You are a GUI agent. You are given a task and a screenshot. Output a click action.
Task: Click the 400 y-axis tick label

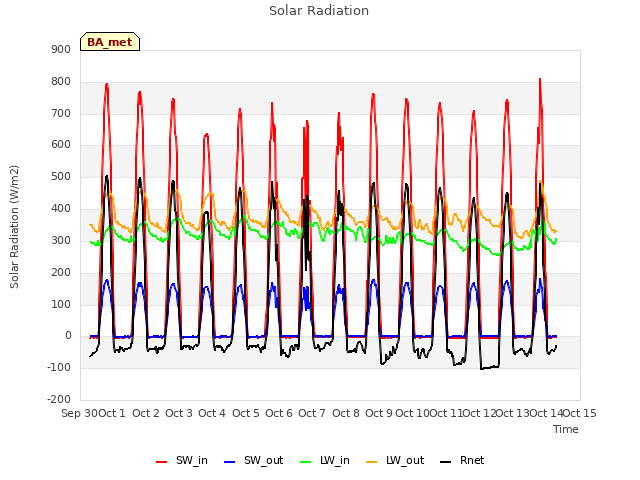coord(61,208)
